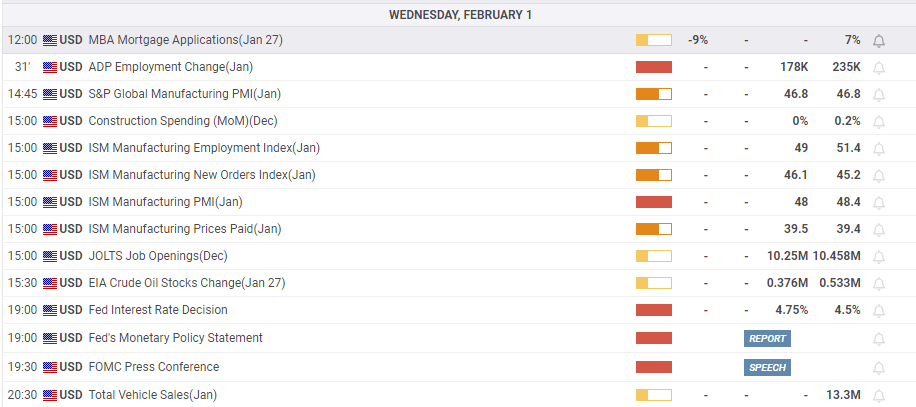916x407 pixels.
Task: Click red volatility bar for ISM Manufacturing PMI
Action: pyautogui.click(x=654, y=202)
